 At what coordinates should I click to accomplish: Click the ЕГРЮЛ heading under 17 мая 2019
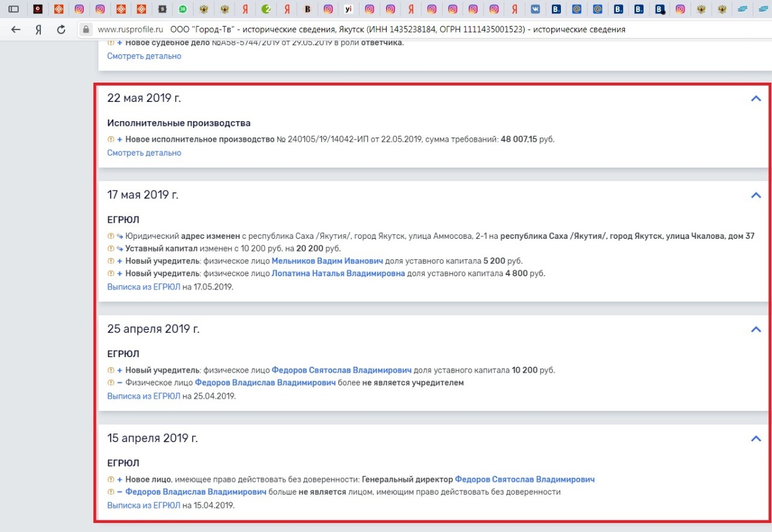[123, 220]
